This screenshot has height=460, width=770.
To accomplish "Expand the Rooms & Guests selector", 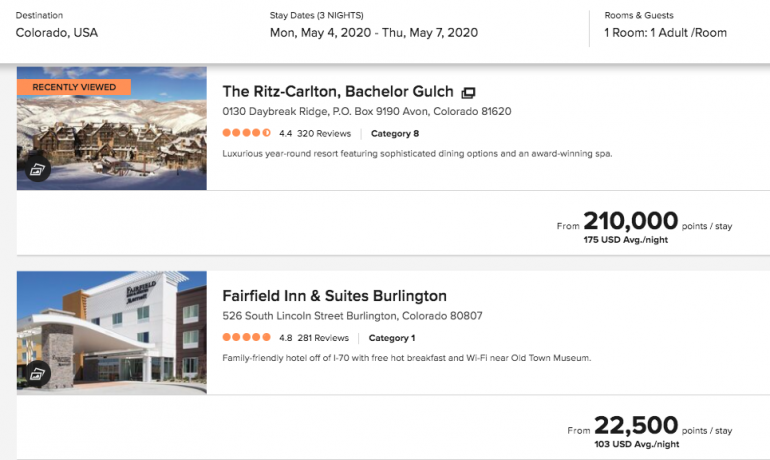I will (x=665, y=32).
